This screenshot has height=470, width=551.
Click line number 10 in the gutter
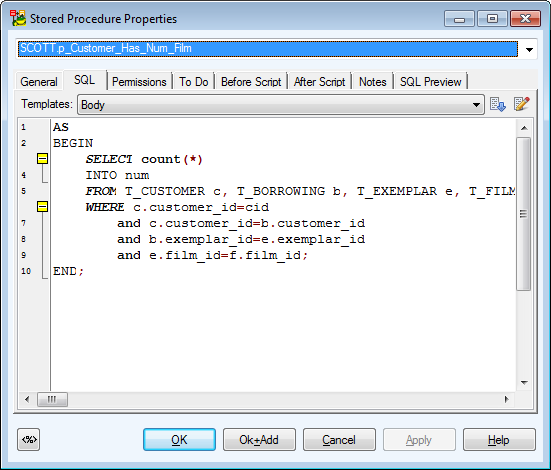[26, 271]
